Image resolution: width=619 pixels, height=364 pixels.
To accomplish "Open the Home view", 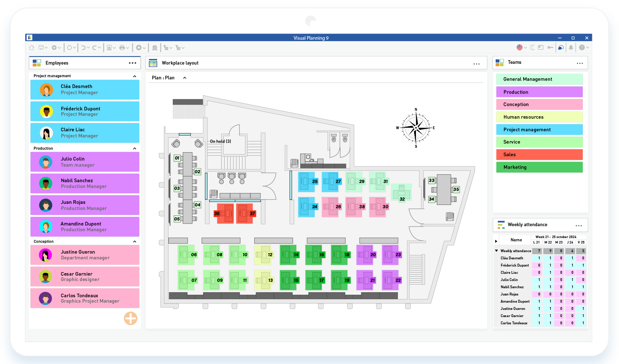I will 31,47.
